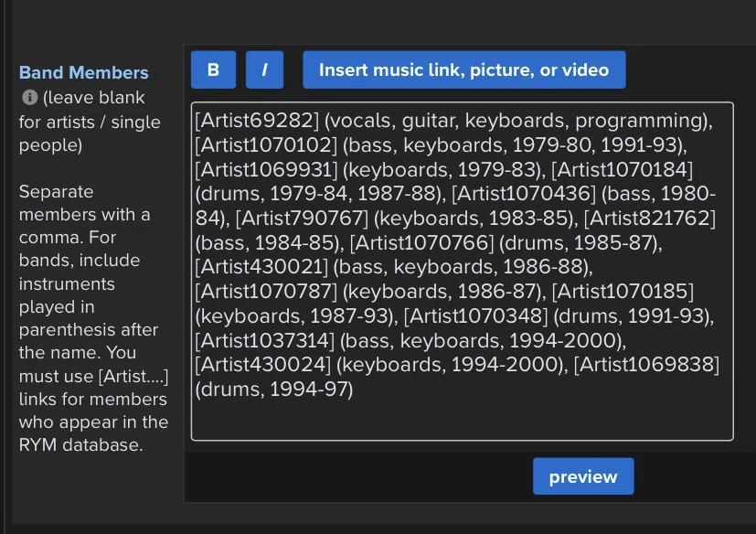Click Insert music link, picture, or video
The image size is (756, 534).
[x=463, y=69]
